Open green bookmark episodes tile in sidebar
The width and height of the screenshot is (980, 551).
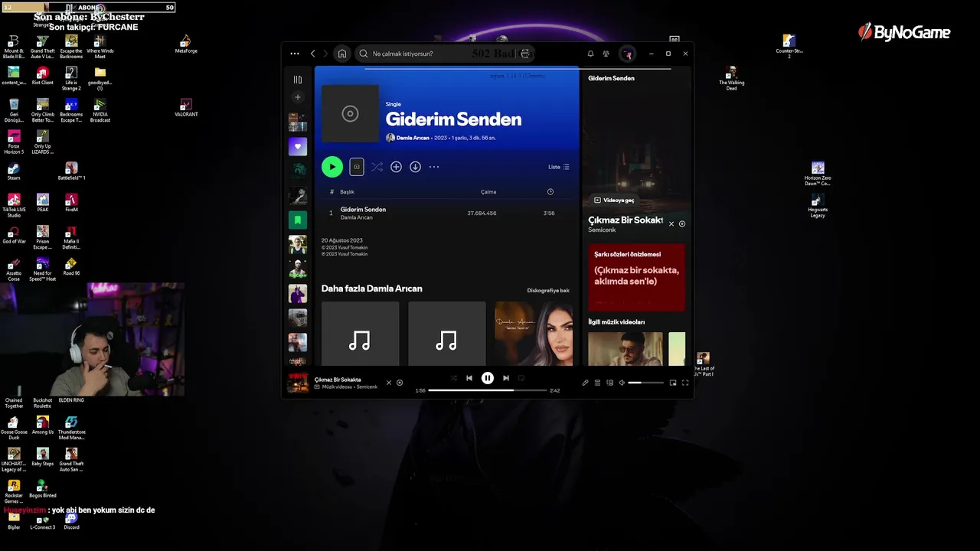(x=298, y=220)
